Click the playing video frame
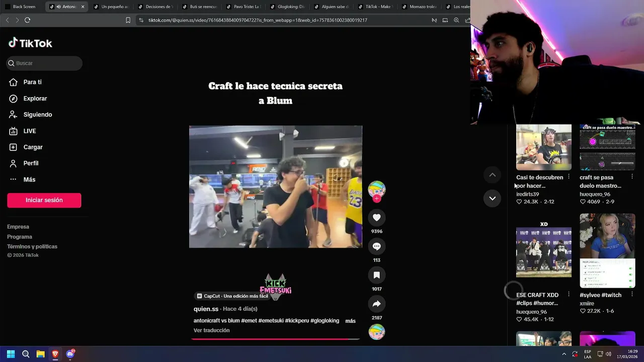This screenshot has height=362, width=644. coord(276,187)
